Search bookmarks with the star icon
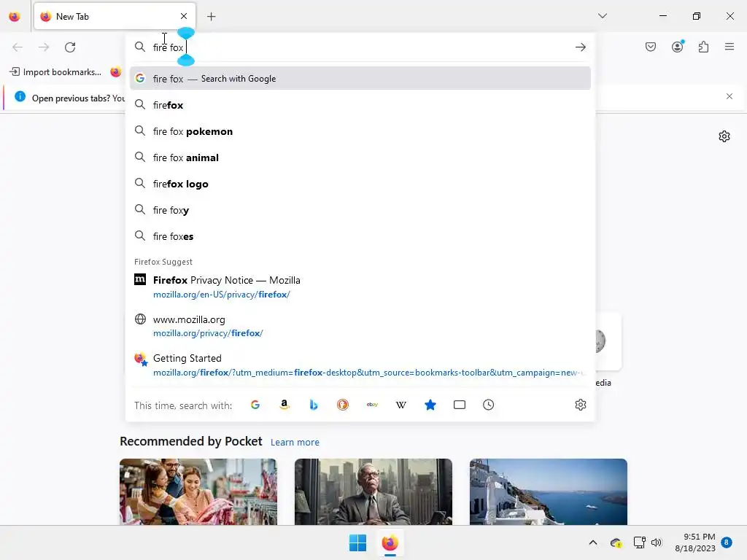 pos(430,405)
